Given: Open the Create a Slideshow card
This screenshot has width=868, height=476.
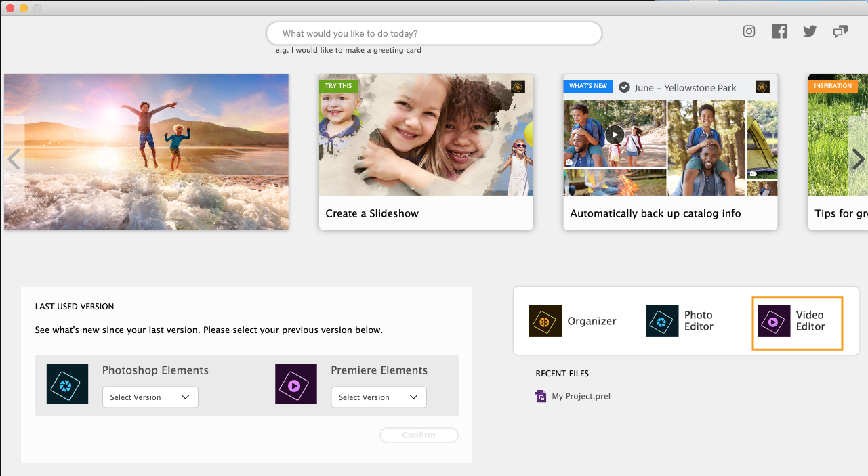Looking at the screenshot, I should tap(426, 151).
